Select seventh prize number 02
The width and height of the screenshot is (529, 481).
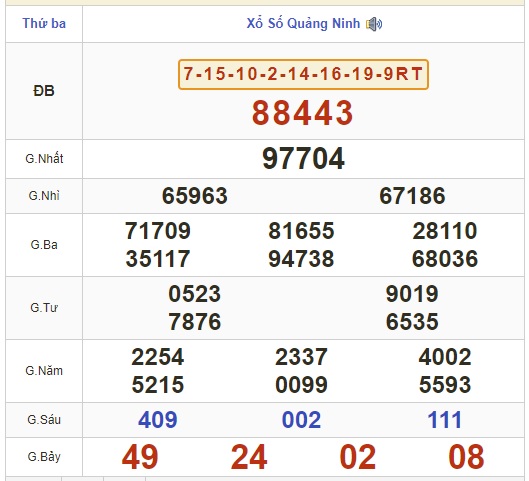358,457
